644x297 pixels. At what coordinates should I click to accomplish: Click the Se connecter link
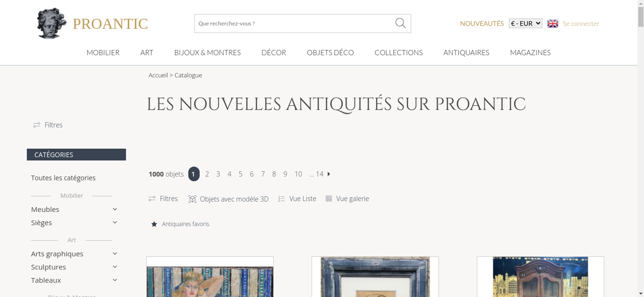581,23
